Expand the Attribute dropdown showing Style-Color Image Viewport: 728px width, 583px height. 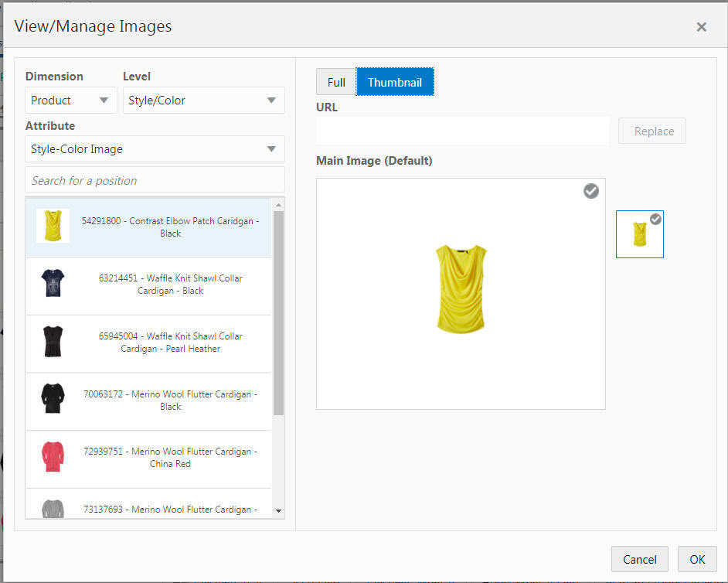click(155, 148)
